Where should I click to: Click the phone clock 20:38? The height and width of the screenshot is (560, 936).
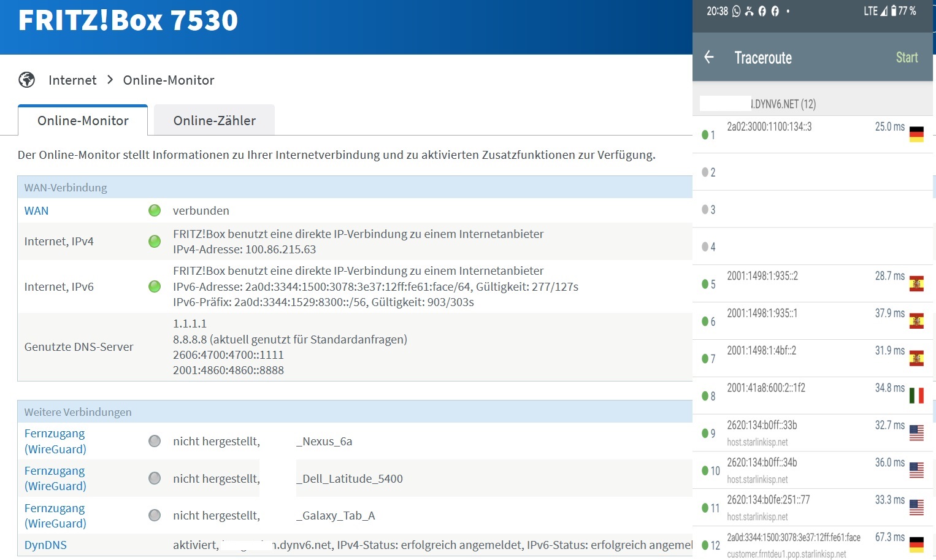point(717,11)
